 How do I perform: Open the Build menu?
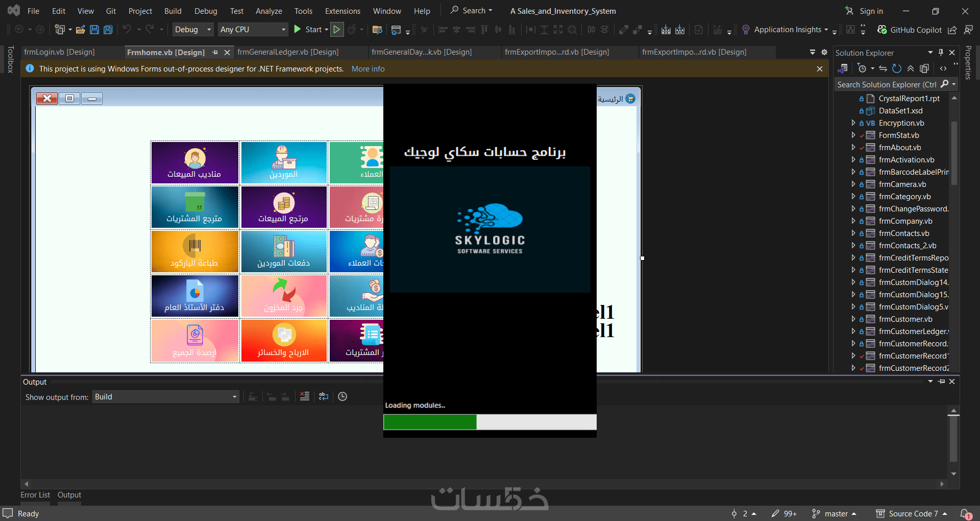[173, 11]
